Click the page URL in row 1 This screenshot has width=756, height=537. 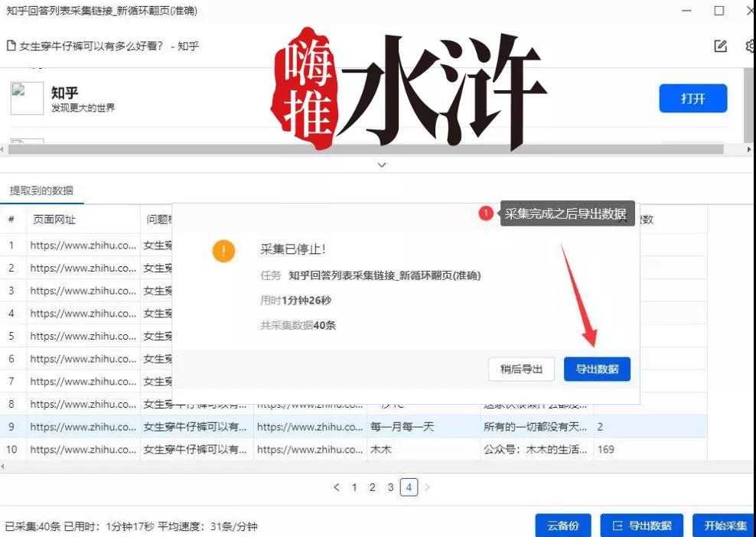tap(83, 246)
